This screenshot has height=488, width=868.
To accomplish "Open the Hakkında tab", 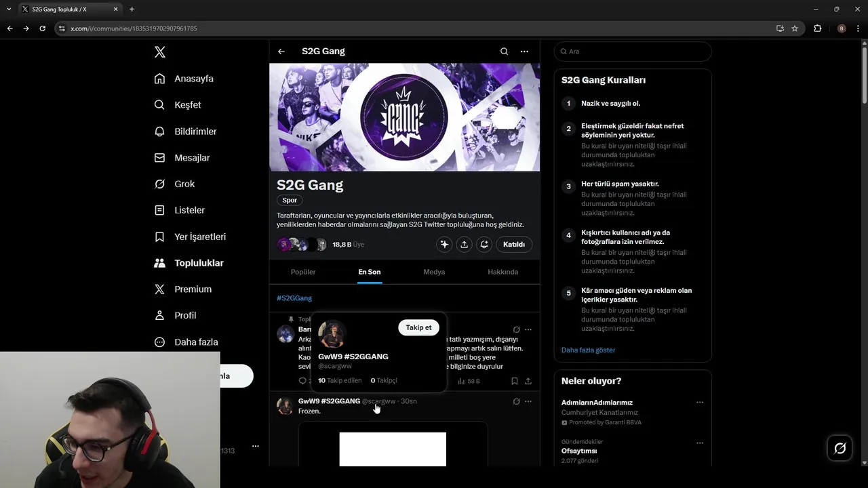I will pos(503,272).
